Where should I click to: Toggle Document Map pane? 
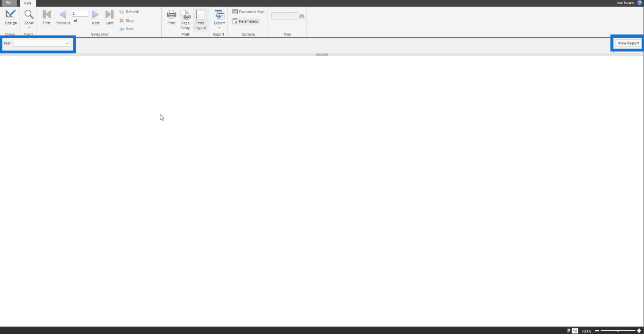(248, 12)
